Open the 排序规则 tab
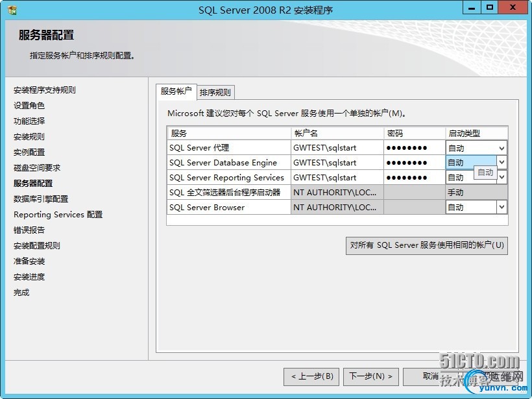 [215, 92]
